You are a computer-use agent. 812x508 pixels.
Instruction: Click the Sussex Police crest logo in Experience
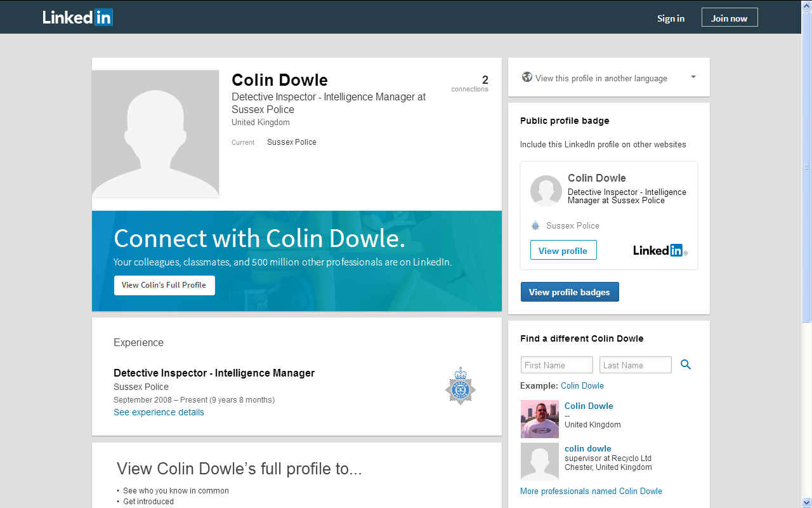pos(460,386)
